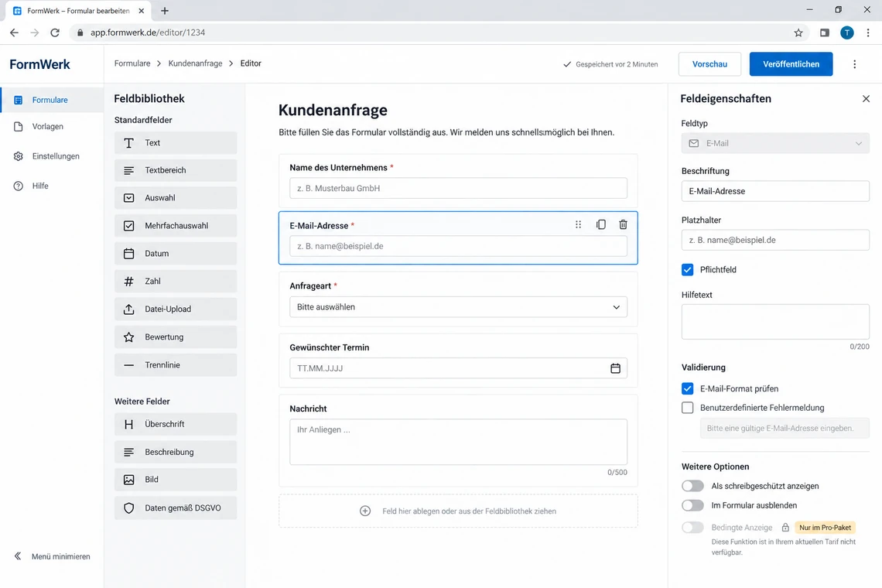The image size is (882, 588).
Task: Bookmark this page with the star icon
Action: point(798,32)
